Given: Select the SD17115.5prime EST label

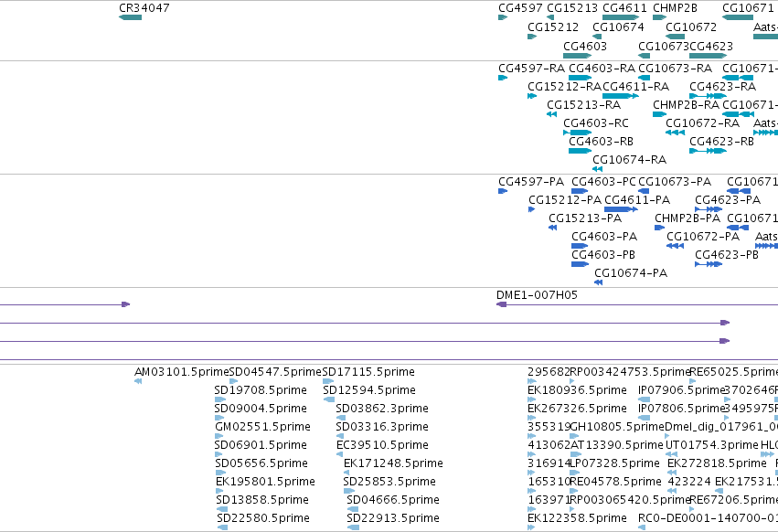Looking at the screenshot, I should tap(368, 372).
